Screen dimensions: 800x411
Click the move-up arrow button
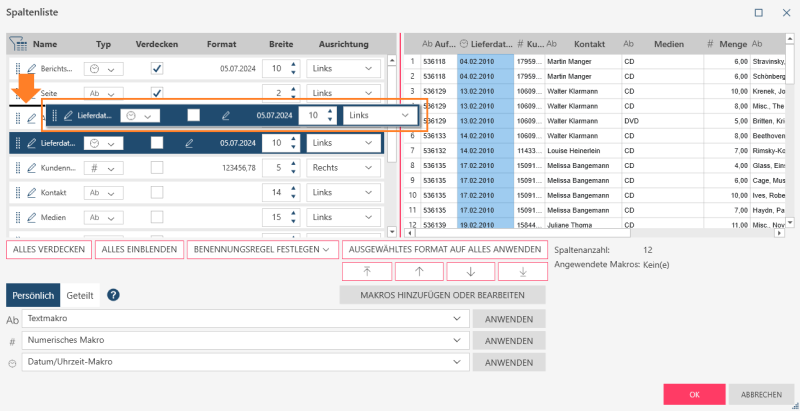[x=418, y=271]
